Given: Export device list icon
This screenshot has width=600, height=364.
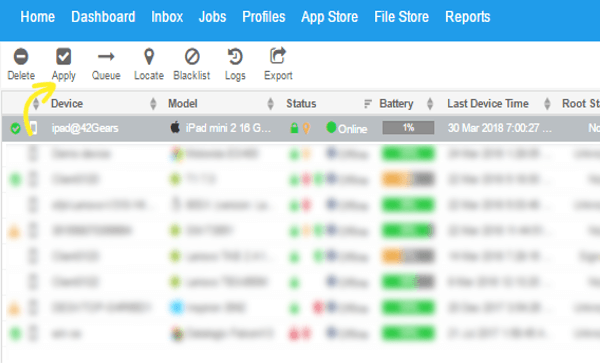Looking at the screenshot, I should click(278, 56).
